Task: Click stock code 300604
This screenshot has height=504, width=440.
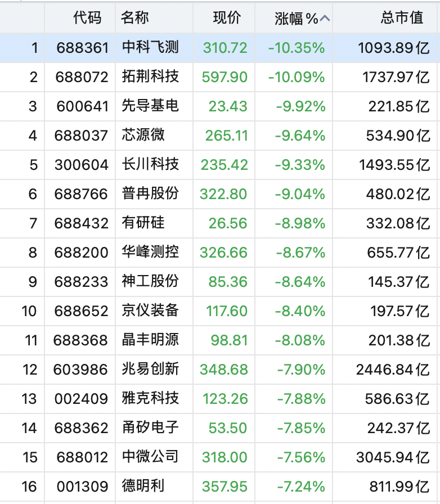Action: pyautogui.click(x=82, y=165)
